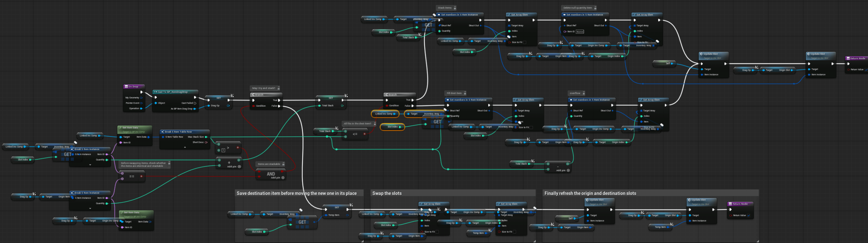Select the orange-highlighted Slot Index variable node
Screen dimensions: 868x243
pyautogui.click(x=392, y=127)
